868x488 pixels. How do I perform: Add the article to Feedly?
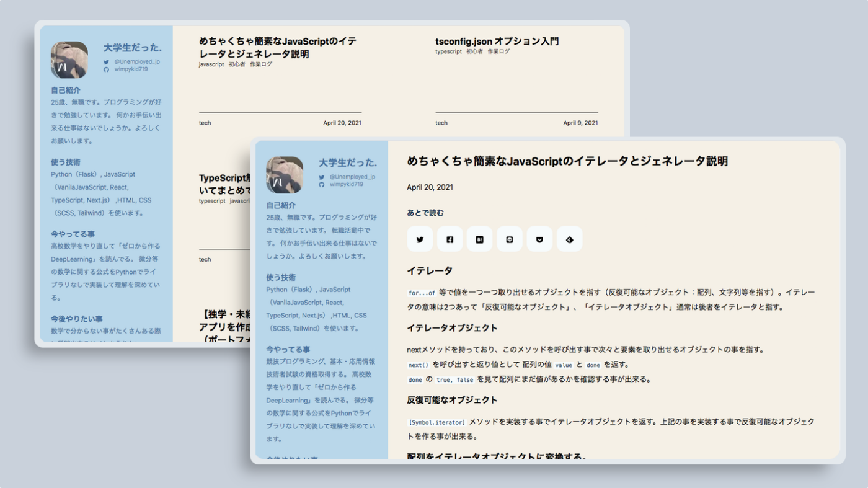pyautogui.click(x=569, y=239)
